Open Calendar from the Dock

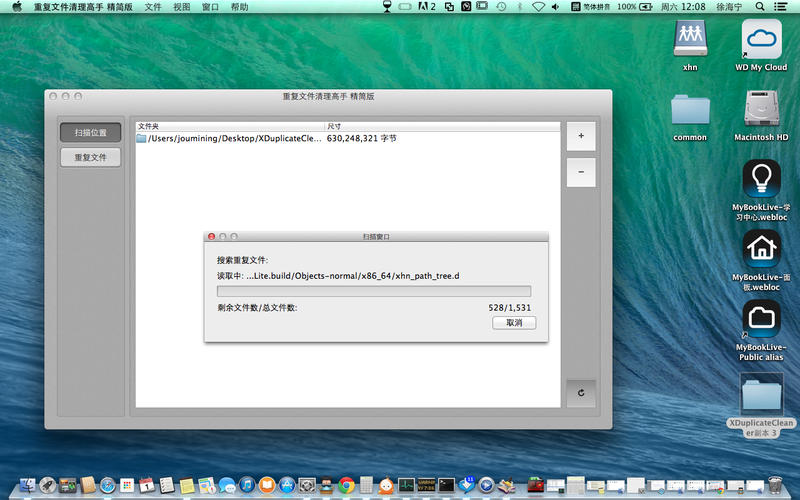coord(147,485)
